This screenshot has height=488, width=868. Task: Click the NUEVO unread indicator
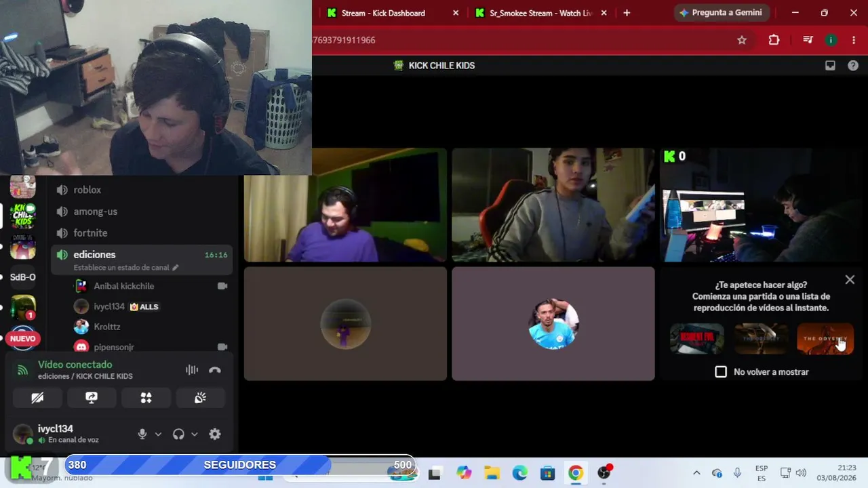(x=22, y=338)
